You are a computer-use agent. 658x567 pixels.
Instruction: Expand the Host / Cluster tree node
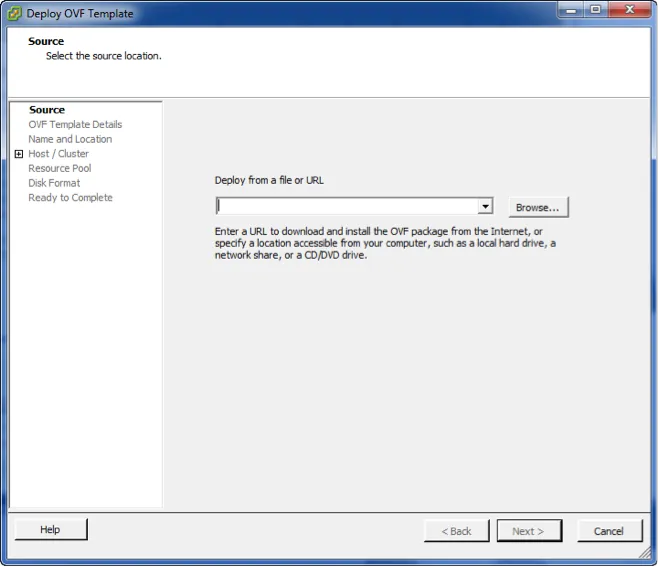[x=19, y=154]
